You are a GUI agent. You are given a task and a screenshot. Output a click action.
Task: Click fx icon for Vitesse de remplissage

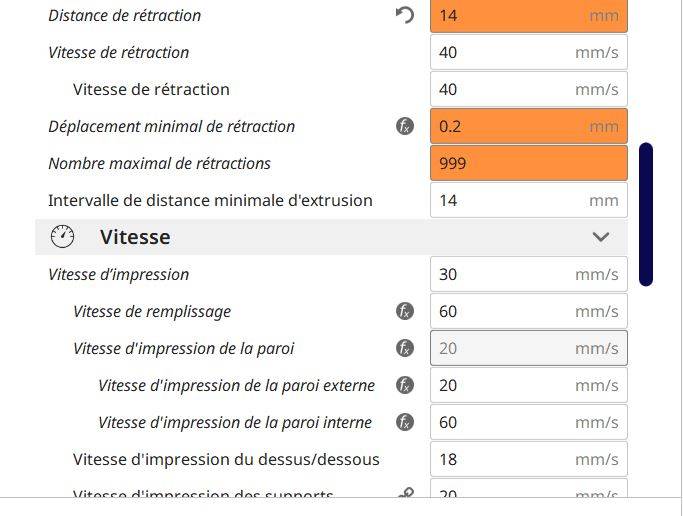pyautogui.click(x=405, y=311)
